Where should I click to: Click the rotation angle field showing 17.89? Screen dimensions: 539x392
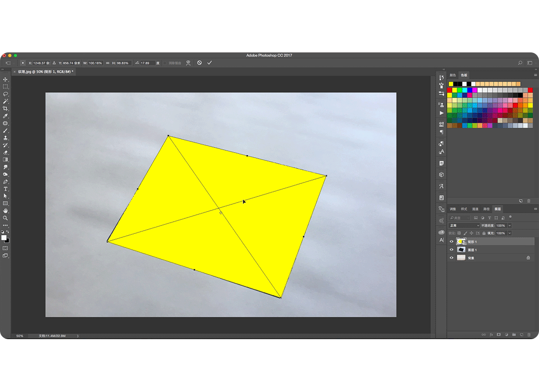click(x=147, y=63)
